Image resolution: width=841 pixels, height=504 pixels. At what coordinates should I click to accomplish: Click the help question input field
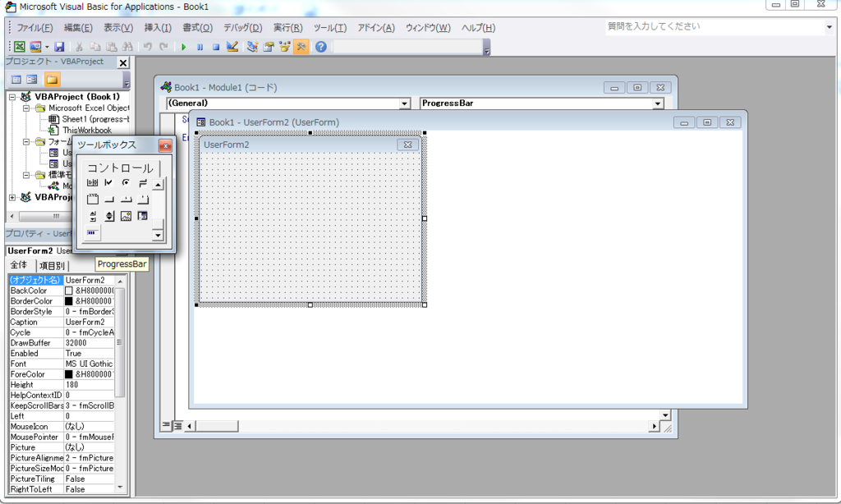715,27
